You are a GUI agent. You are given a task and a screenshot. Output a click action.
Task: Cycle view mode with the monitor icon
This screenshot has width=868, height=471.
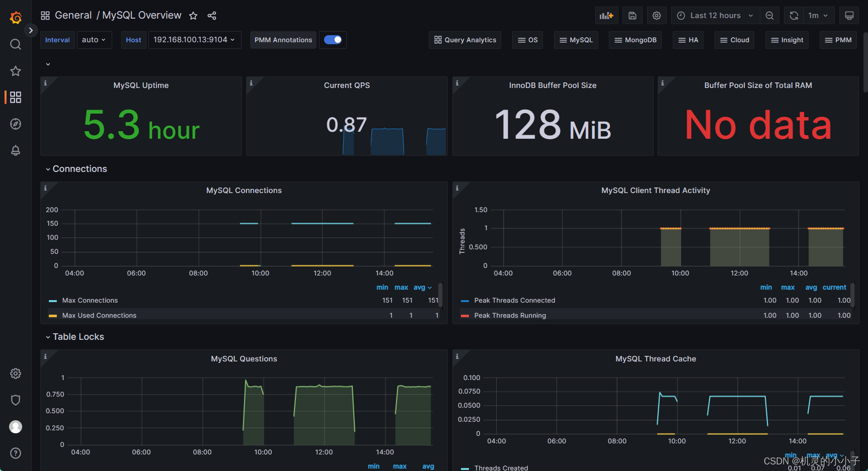[849, 16]
